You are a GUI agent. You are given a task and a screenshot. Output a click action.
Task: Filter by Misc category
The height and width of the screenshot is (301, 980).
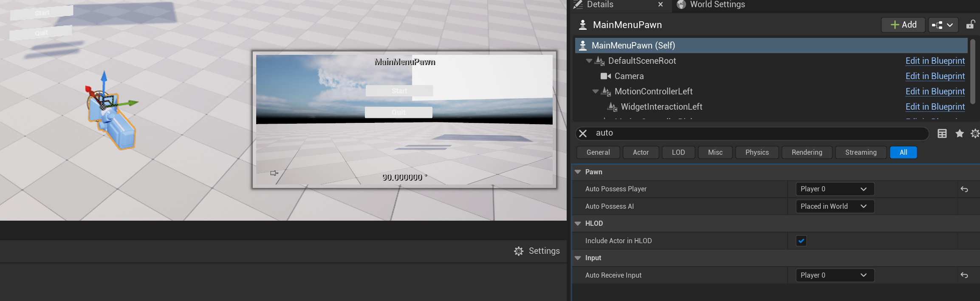tap(715, 153)
